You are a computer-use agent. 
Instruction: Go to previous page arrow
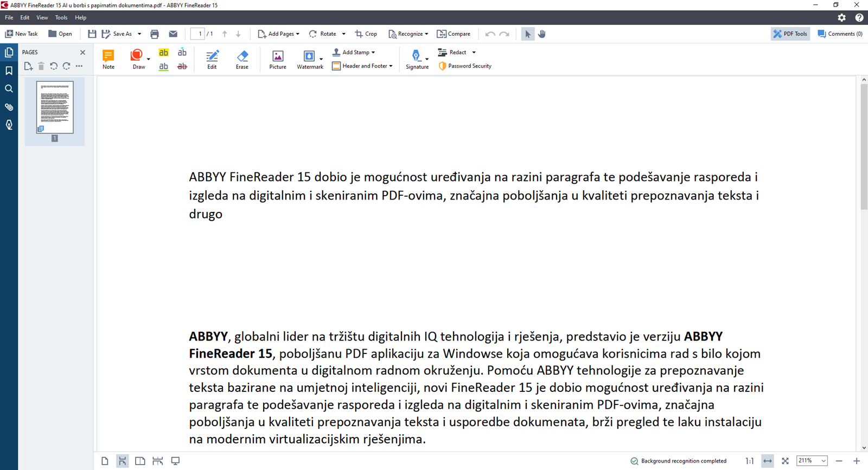coord(225,34)
